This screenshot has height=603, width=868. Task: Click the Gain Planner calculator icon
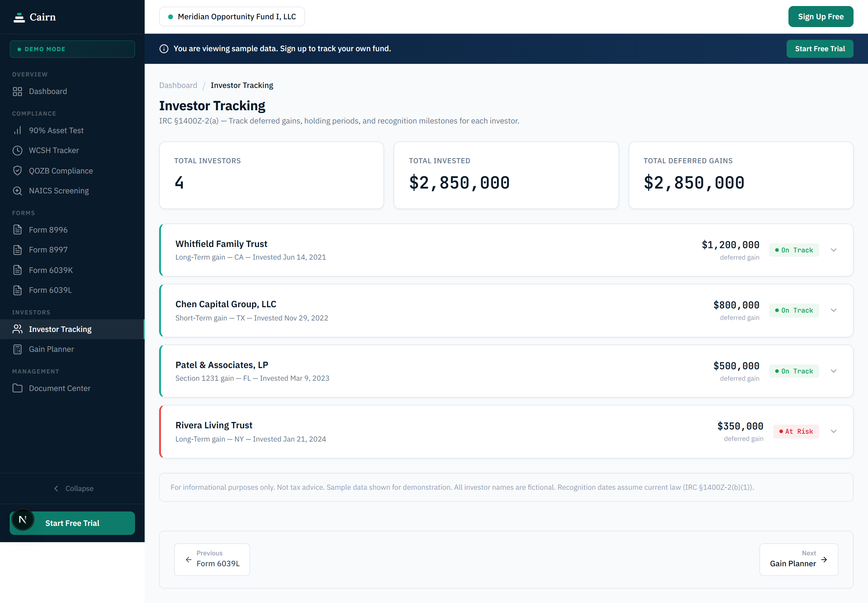17,349
